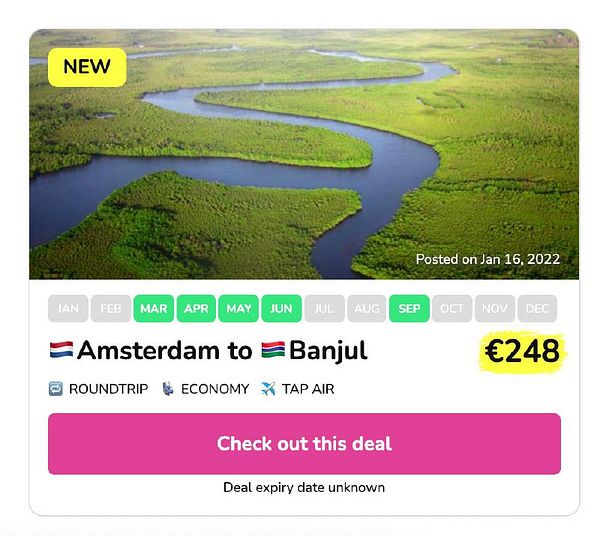Click the greyed-out DEC month chip
Screen dimensions: 600x536
[537, 308]
